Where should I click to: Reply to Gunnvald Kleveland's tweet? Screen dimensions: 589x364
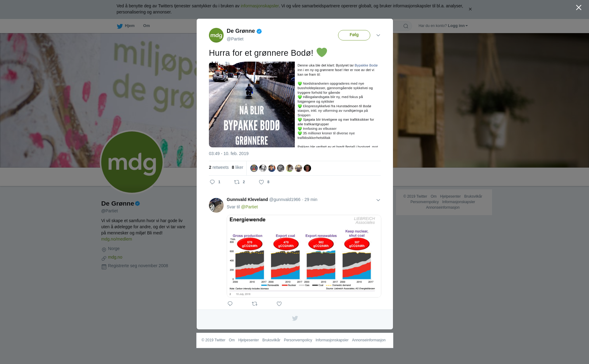tap(230, 304)
